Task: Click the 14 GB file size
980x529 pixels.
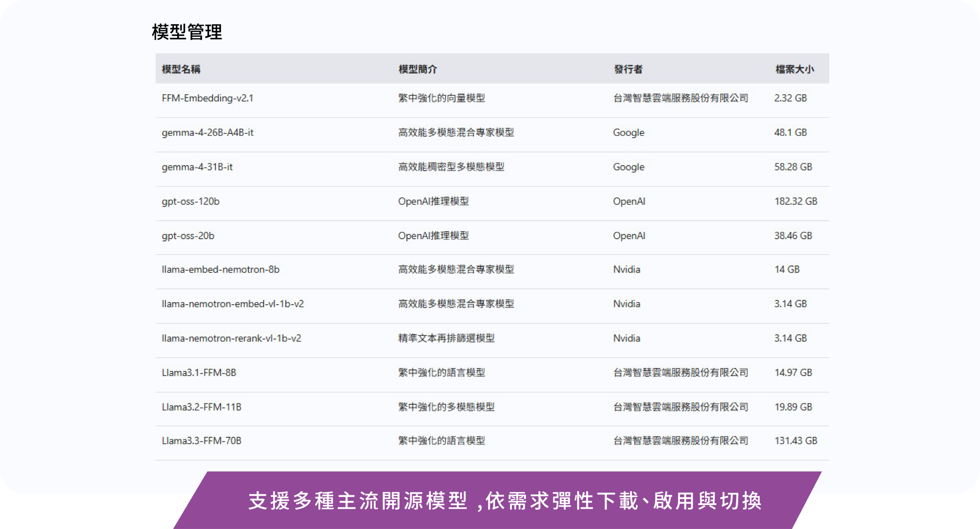Action: pos(787,269)
